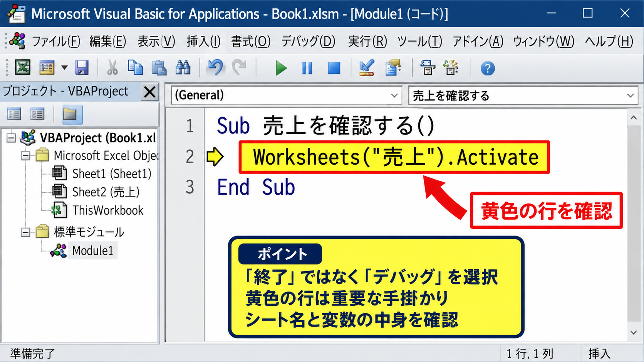The image size is (644, 362).
Task: Open the デバッグ(D) menu
Action: point(308,41)
